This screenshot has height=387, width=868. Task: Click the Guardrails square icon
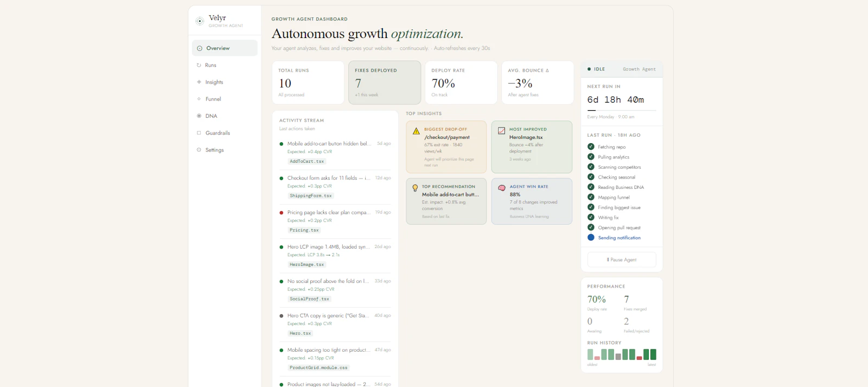click(x=199, y=132)
